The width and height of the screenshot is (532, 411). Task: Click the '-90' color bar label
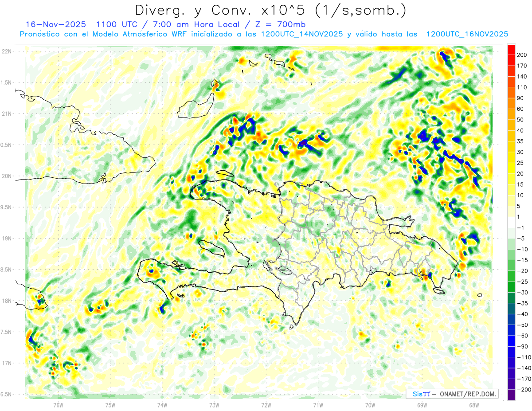tap(522, 346)
